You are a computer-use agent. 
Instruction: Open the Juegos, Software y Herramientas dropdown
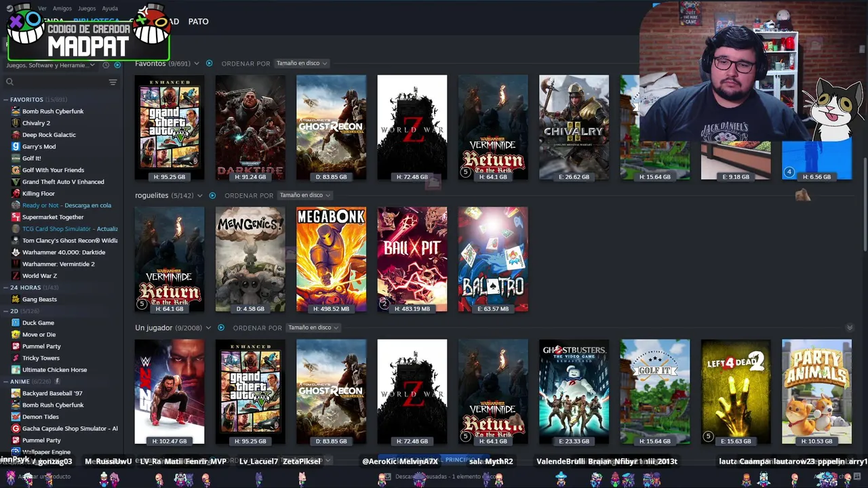tap(52, 65)
